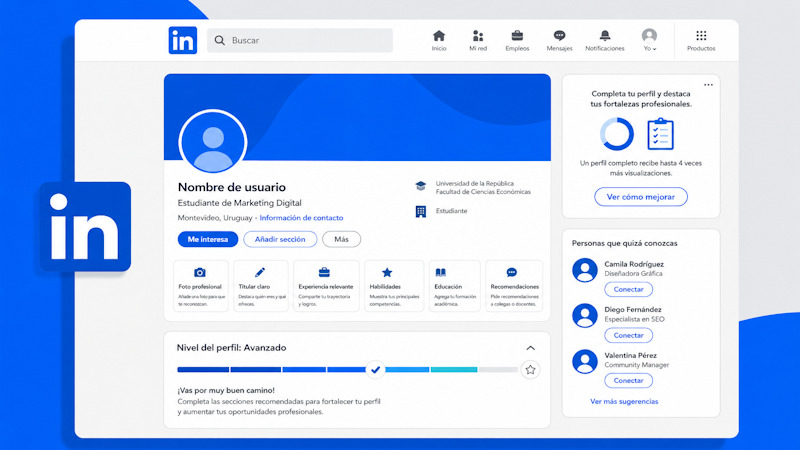Click the profile completion donut chart
The height and width of the screenshot is (450, 800).
click(x=616, y=134)
